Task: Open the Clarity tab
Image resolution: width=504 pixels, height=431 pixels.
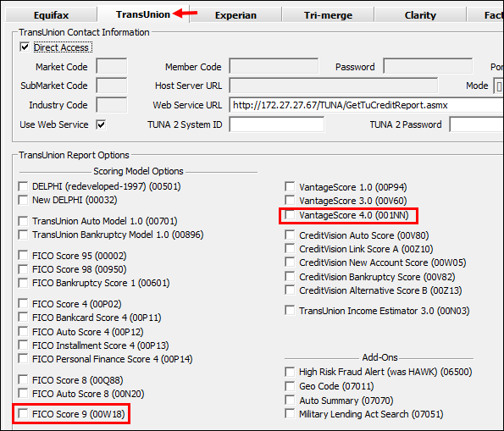Action: tap(420, 15)
